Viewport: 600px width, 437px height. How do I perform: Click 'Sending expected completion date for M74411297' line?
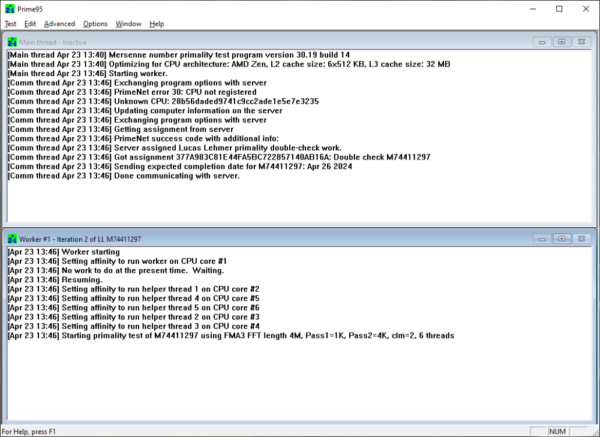pyautogui.click(x=180, y=166)
